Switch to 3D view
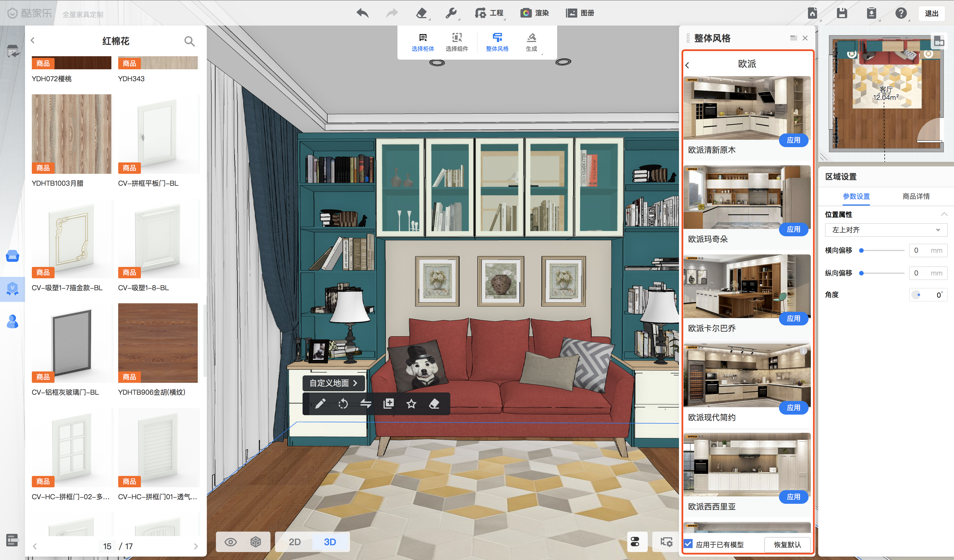Viewport: 954px width, 560px height. pyautogui.click(x=330, y=542)
